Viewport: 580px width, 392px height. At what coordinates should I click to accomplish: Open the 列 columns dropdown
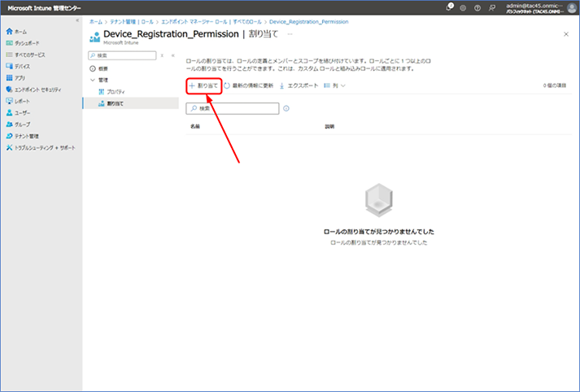[x=334, y=85]
